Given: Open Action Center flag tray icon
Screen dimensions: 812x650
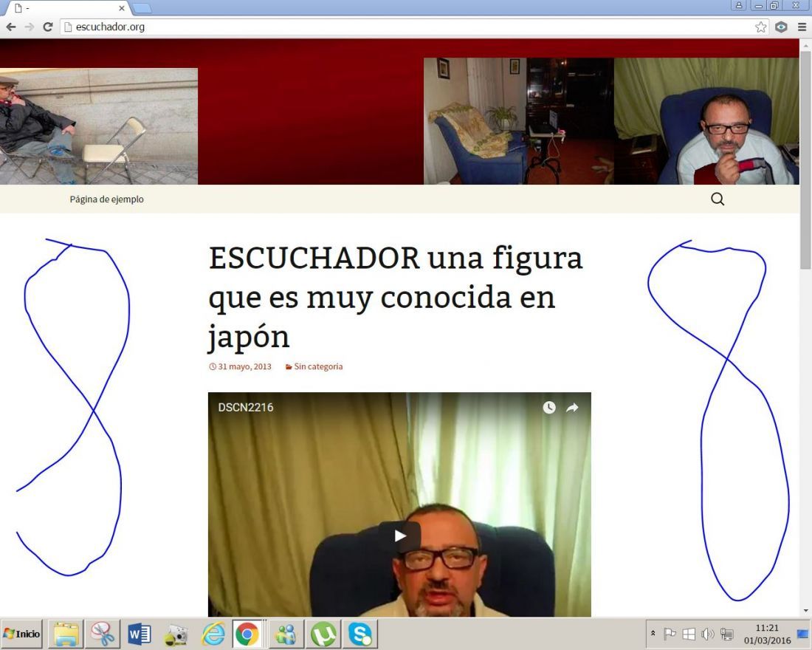Looking at the screenshot, I should point(670,634).
